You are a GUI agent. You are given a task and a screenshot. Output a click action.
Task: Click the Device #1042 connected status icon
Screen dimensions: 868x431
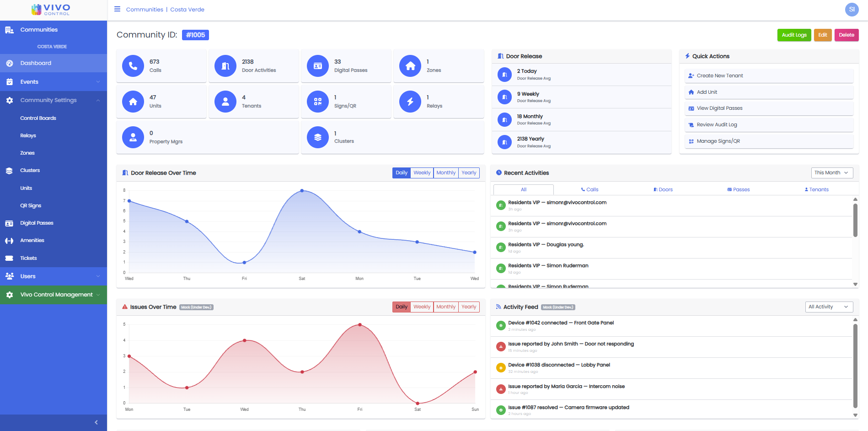click(501, 326)
